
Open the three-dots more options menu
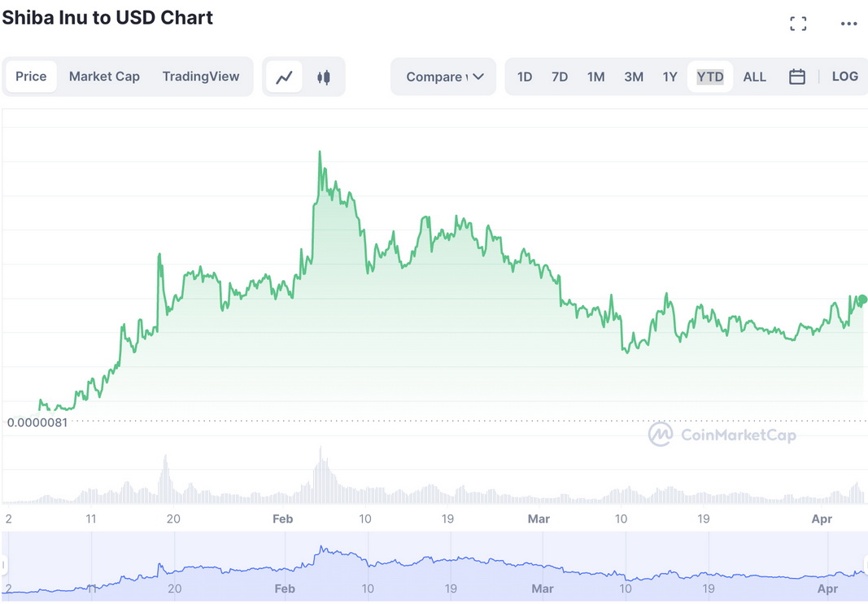click(849, 24)
